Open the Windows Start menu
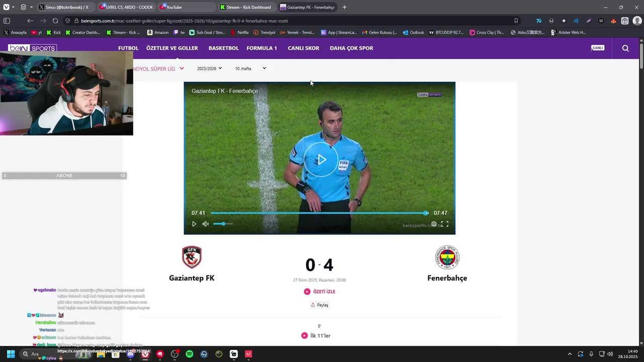644x362 pixels. pyautogui.click(x=11, y=354)
